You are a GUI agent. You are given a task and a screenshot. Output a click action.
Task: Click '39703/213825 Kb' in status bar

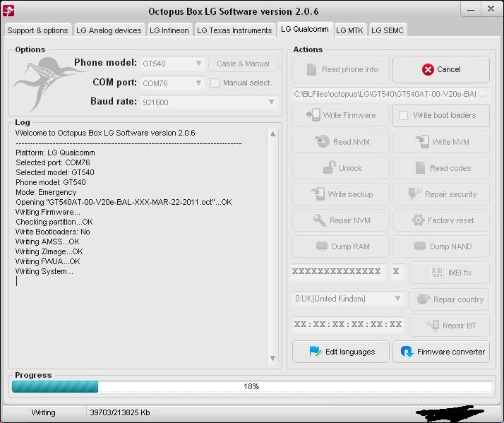(x=120, y=412)
